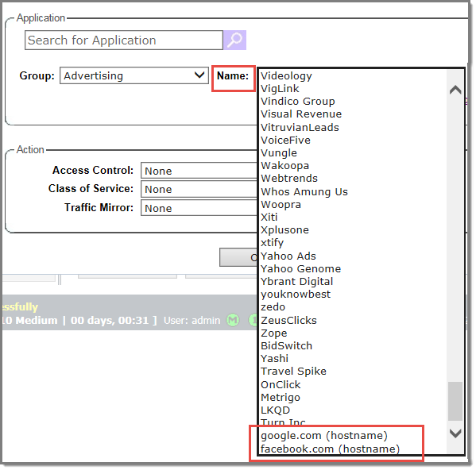Viewport: 476px width, 470px height.
Task: Choose zedo from the list
Action: [x=273, y=307]
